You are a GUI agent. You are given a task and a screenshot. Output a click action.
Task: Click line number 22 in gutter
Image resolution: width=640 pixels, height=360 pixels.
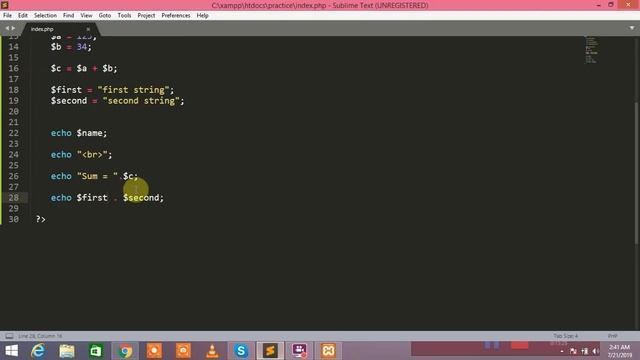pyautogui.click(x=13, y=133)
